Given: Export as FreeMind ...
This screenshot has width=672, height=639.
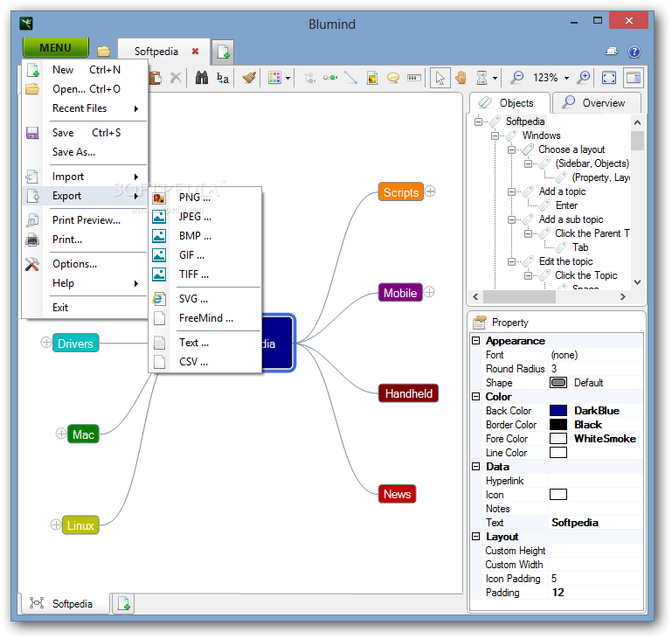Looking at the screenshot, I should pyautogui.click(x=205, y=318).
